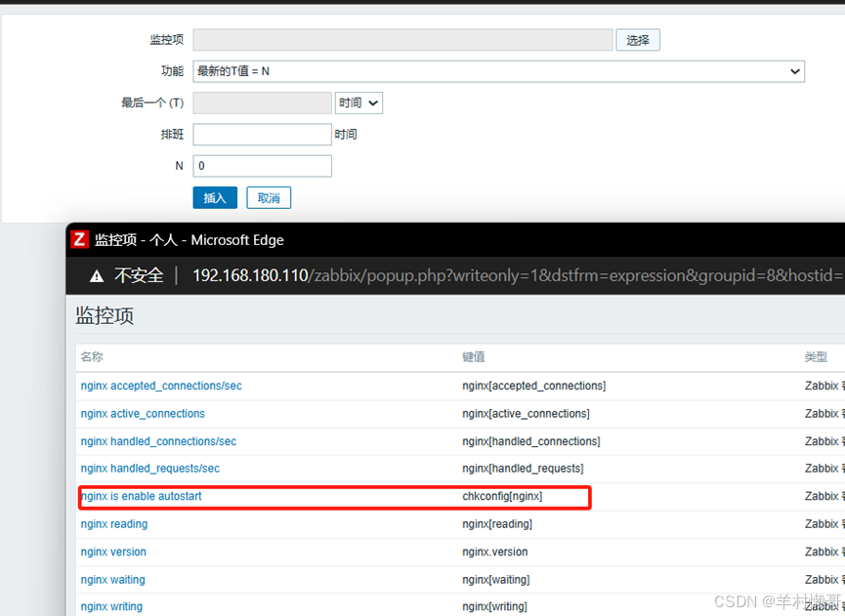The image size is (845, 616).
Task: Click the 最后一个 (T) input field
Action: pyautogui.click(x=262, y=103)
